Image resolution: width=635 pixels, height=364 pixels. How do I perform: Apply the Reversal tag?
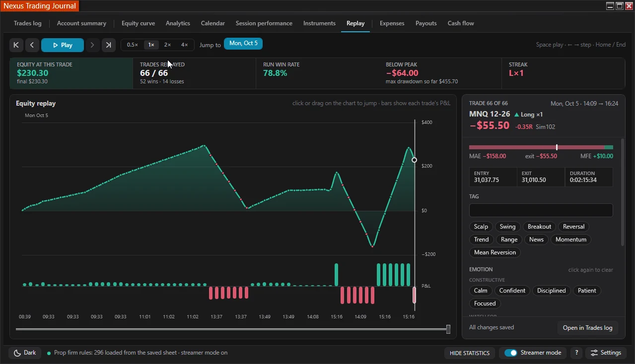(x=574, y=227)
